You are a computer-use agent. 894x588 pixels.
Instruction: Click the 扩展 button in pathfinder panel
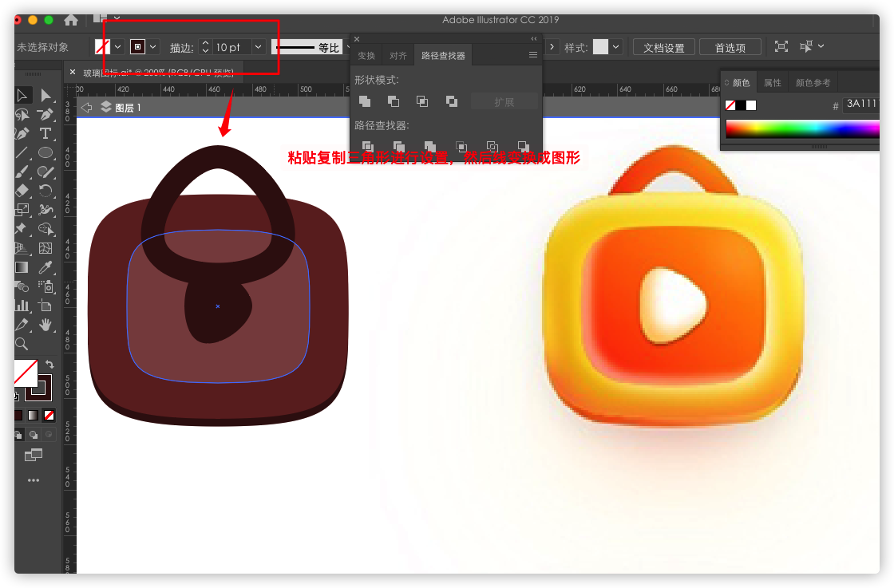tap(504, 102)
